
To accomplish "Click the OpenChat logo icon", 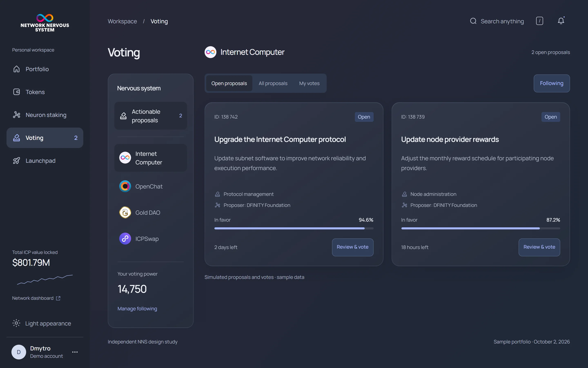I will click(125, 186).
